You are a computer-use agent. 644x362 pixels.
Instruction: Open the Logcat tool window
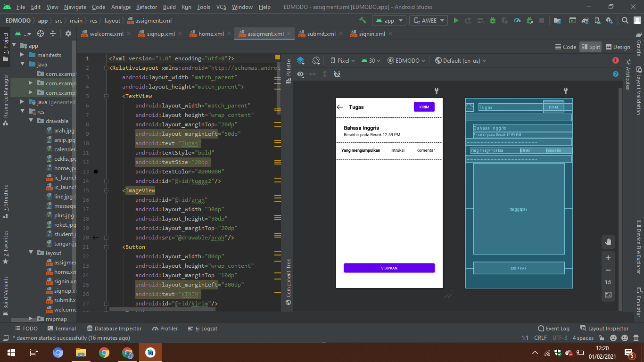203,329
